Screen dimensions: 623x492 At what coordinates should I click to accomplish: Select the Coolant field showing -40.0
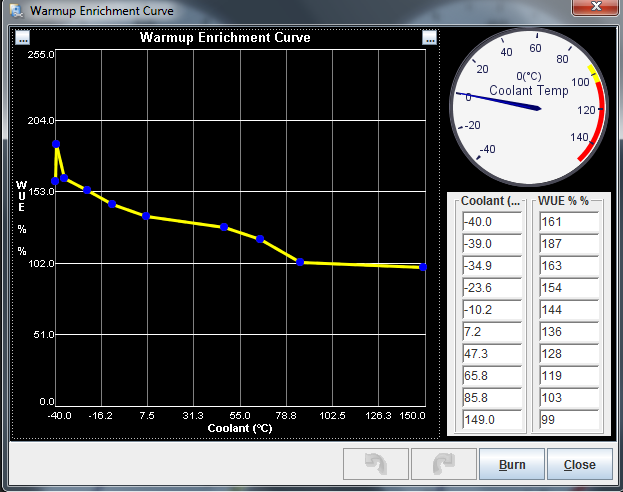point(492,222)
